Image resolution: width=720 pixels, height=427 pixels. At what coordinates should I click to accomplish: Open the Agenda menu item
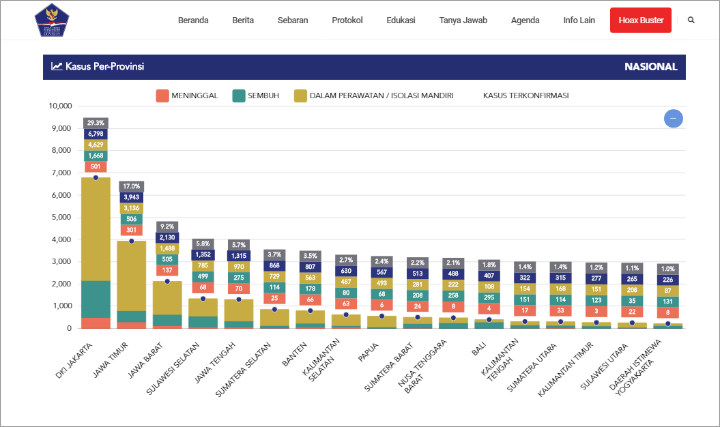point(525,20)
